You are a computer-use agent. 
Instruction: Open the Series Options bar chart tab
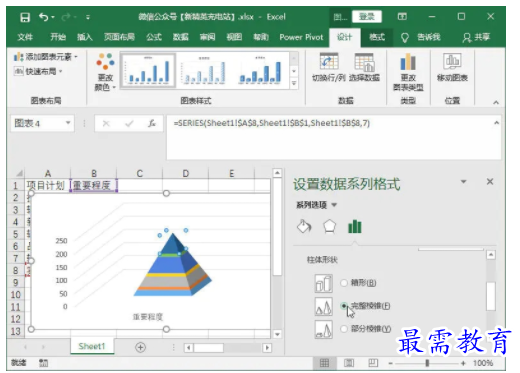[x=355, y=227]
